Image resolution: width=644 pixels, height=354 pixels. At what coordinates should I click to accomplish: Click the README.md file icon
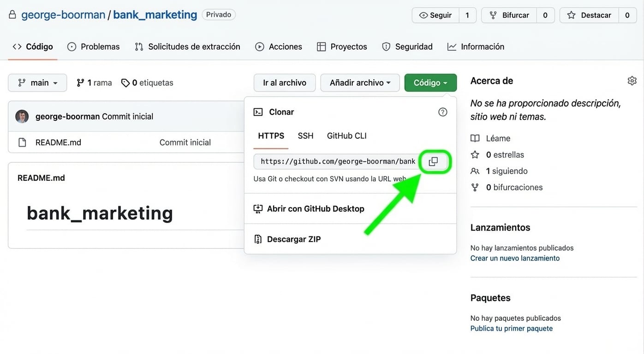(22, 142)
